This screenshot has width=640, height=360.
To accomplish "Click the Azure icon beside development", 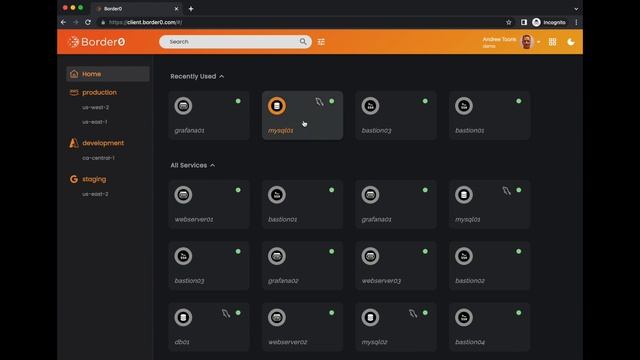I will (x=73, y=143).
